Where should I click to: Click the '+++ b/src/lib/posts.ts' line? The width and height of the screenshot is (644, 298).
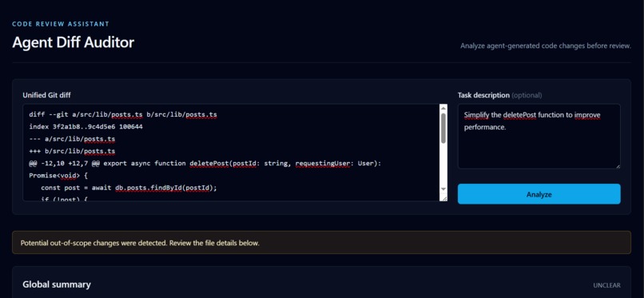[72, 152]
